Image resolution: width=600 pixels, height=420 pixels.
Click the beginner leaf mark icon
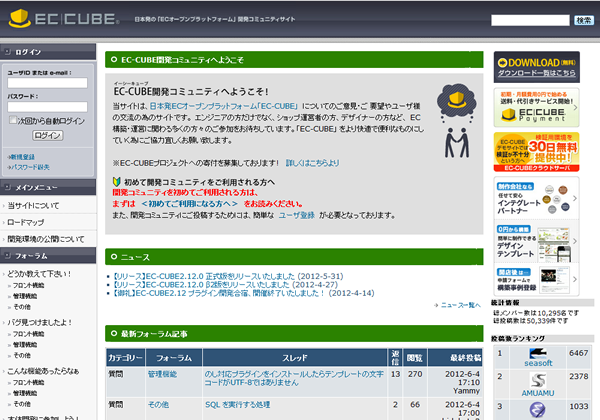(117, 182)
